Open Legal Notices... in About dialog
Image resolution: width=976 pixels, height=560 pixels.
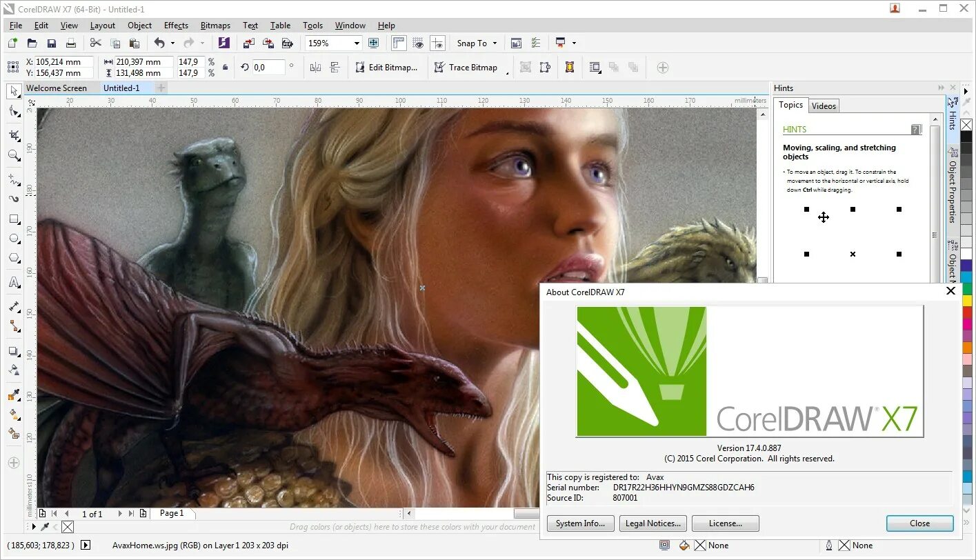[653, 523]
